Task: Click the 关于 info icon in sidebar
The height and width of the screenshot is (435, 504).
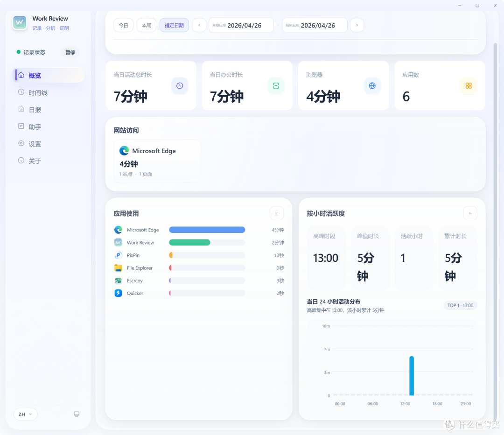Action: (21, 161)
